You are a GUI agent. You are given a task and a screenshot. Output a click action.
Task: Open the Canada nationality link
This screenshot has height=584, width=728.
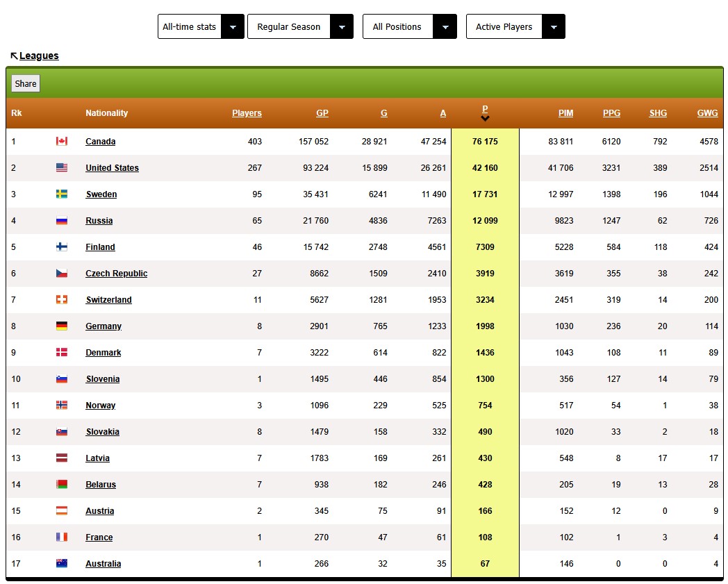tap(100, 141)
